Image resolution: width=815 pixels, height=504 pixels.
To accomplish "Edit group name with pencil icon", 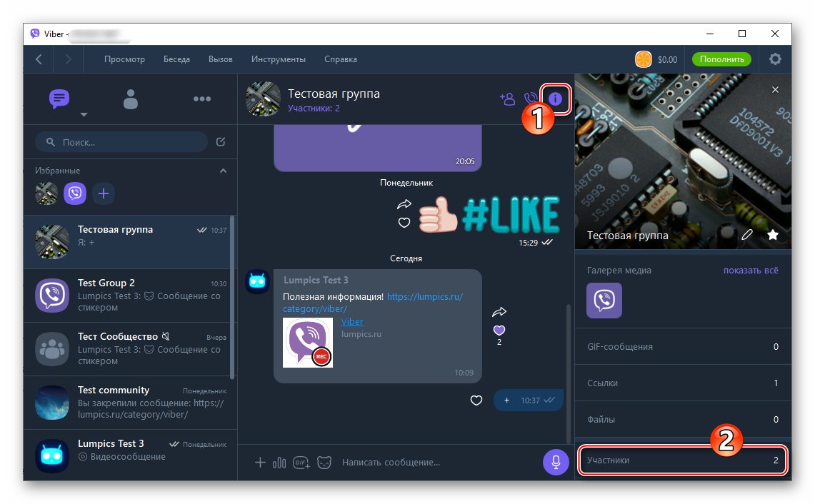I will coord(746,235).
